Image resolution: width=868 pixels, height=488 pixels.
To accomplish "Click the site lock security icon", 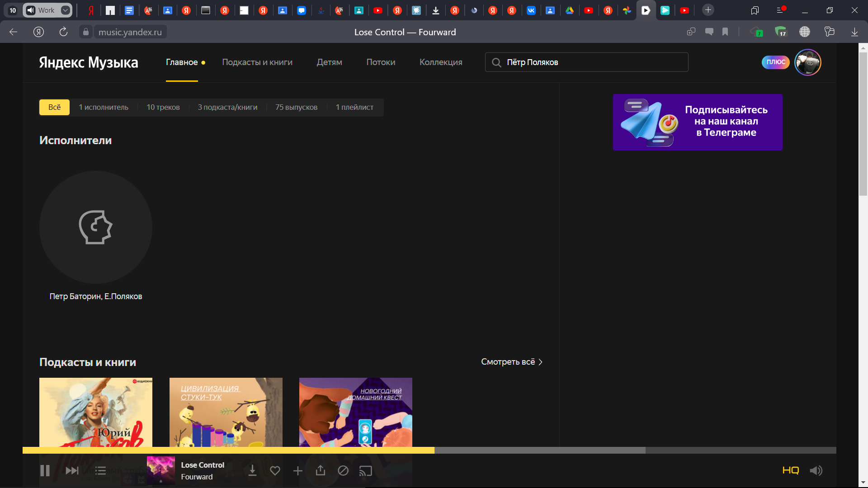I will tap(86, 32).
